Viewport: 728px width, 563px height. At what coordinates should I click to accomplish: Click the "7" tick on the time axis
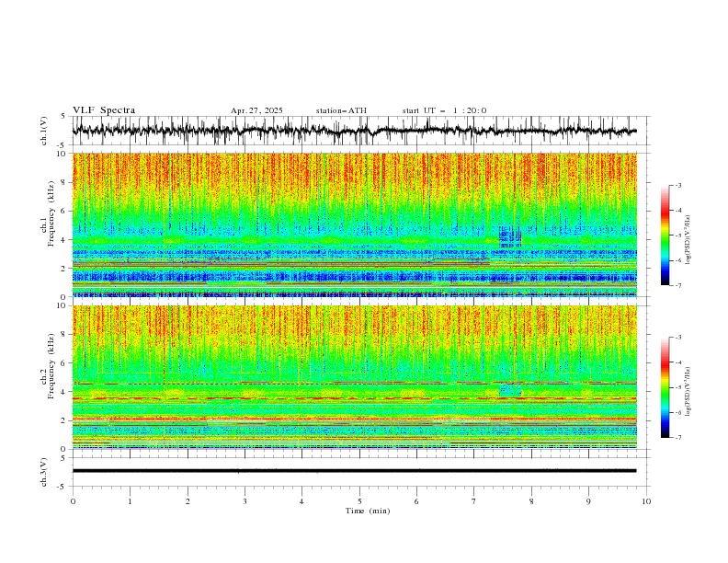(474, 501)
